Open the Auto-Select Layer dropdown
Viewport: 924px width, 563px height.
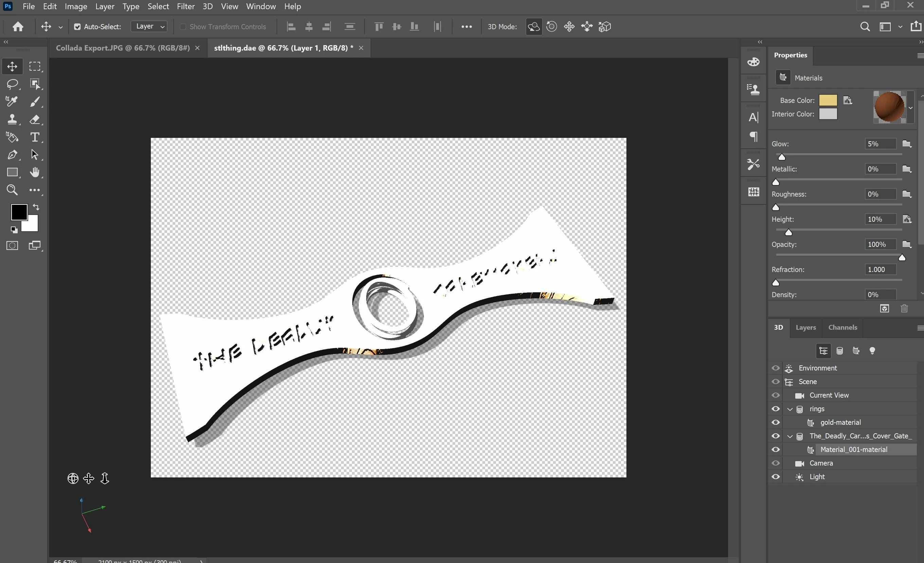point(149,26)
